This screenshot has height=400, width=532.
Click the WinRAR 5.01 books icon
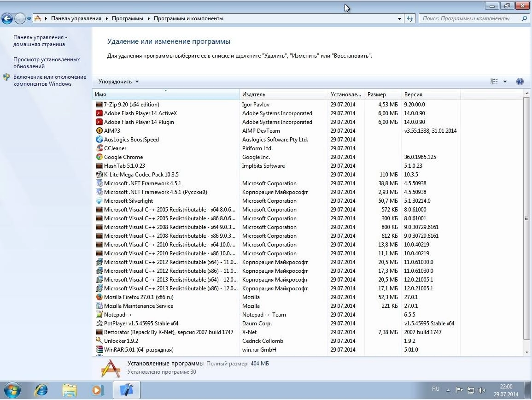point(99,350)
